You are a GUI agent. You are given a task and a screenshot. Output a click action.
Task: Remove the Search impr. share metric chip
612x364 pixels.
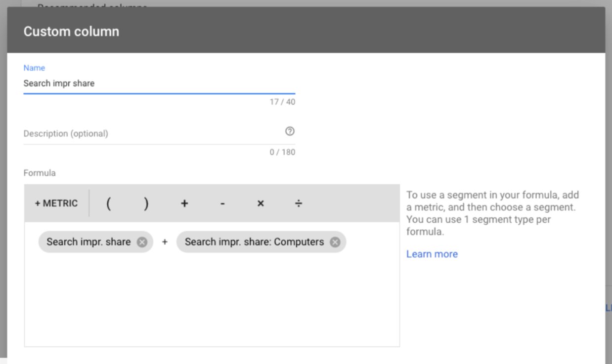pos(142,242)
